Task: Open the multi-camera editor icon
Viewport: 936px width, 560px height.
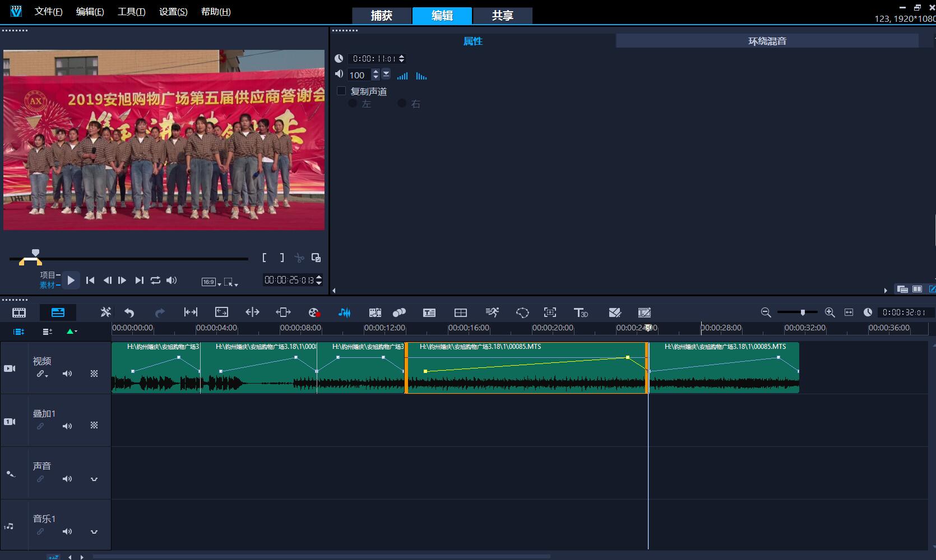Action: pos(460,312)
